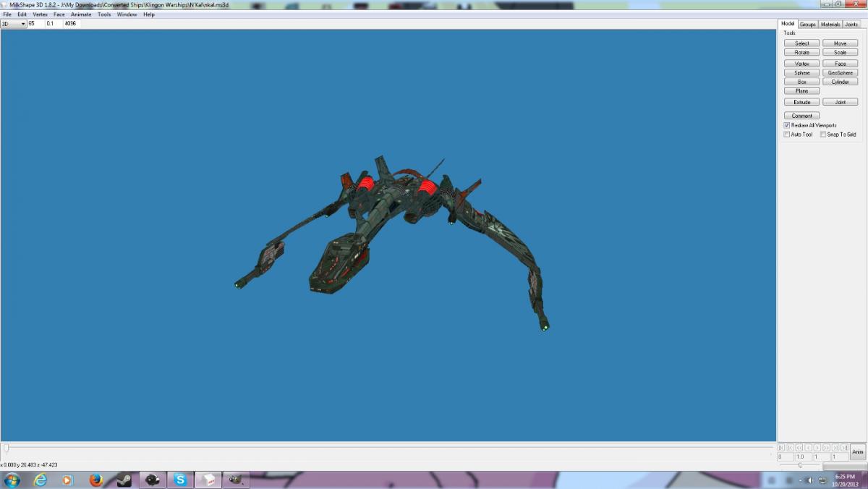Activate the Joint tool button

[841, 102]
